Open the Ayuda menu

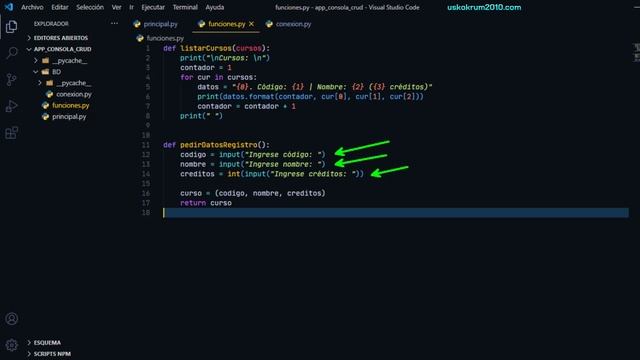pyautogui.click(x=215, y=7)
